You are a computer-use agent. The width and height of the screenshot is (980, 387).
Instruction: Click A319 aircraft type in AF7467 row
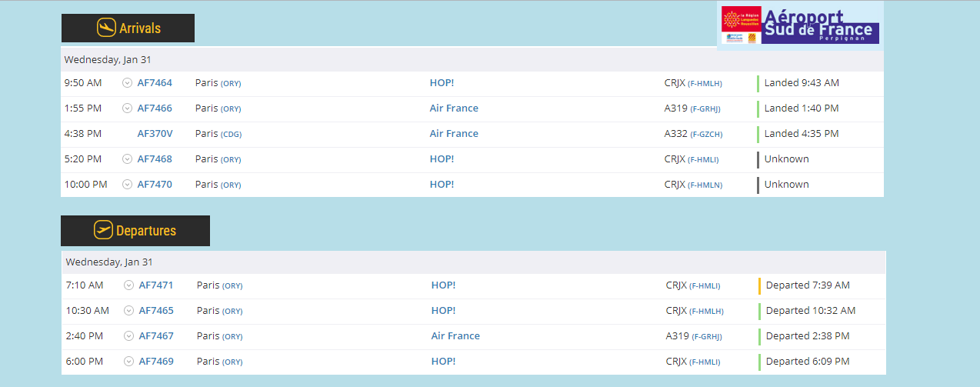(x=677, y=336)
